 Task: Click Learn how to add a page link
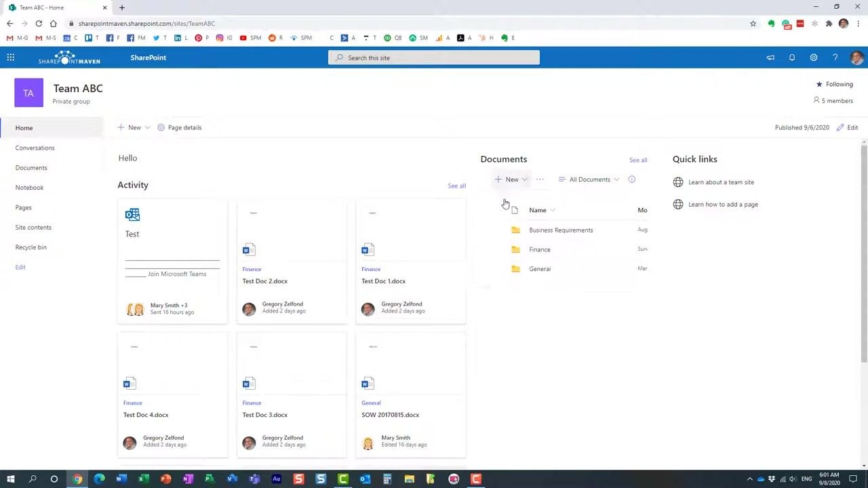(x=723, y=205)
